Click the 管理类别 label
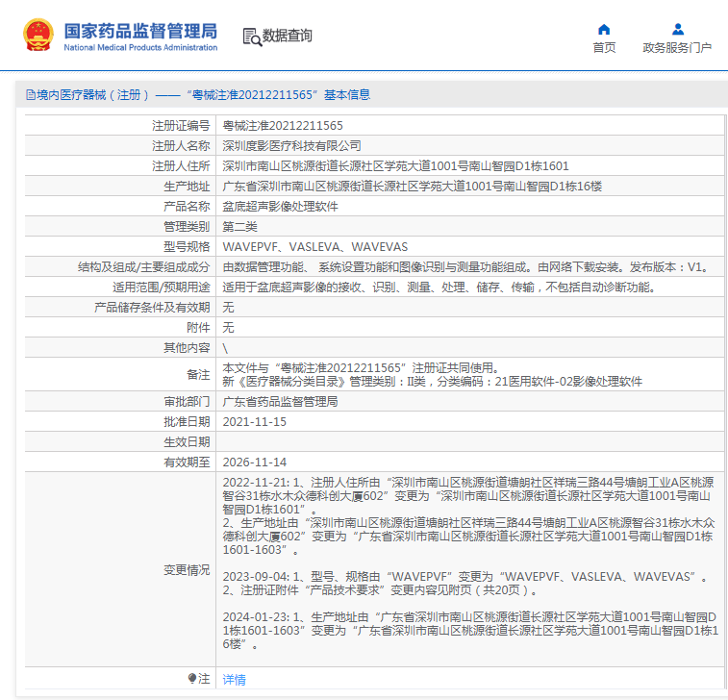The width and height of the screenshot is (728, 700). [187, 227]
